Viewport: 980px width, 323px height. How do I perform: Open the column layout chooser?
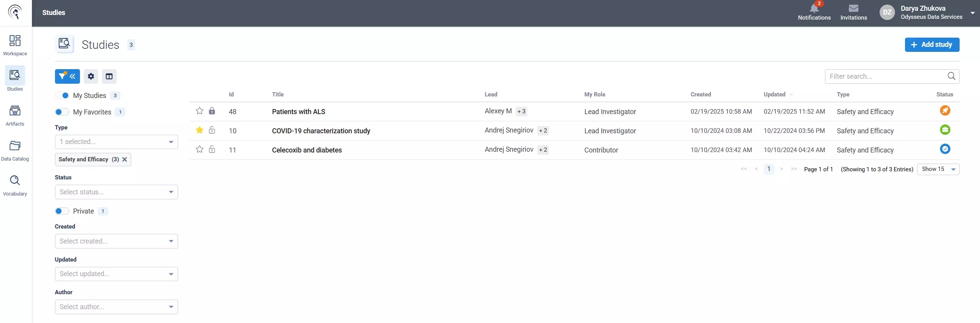[x=109, y=76]
